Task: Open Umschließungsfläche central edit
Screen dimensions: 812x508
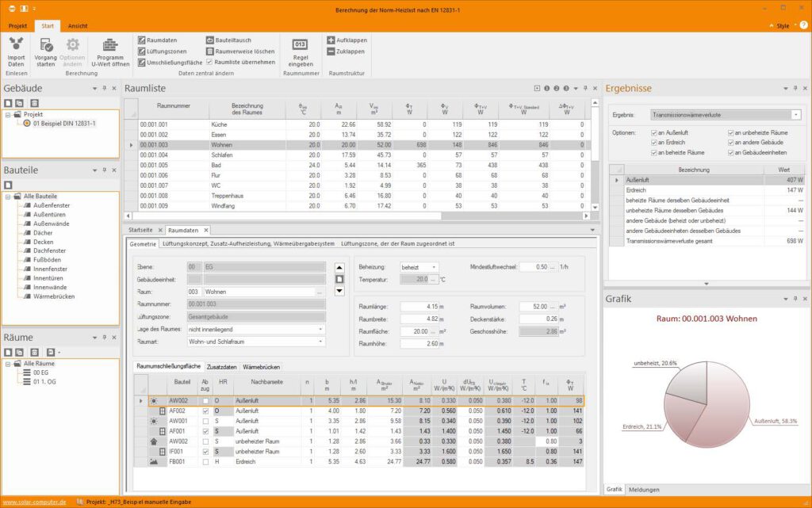Action: coord(170,63)
